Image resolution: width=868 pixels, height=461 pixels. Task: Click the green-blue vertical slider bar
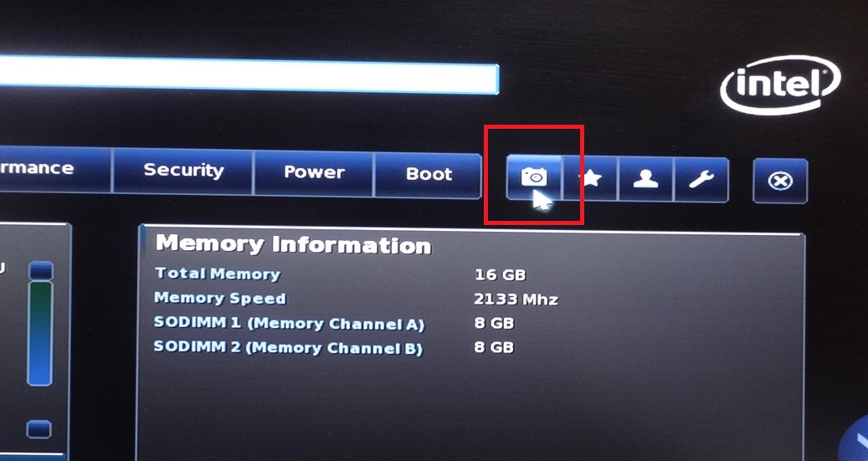point(40,333)
